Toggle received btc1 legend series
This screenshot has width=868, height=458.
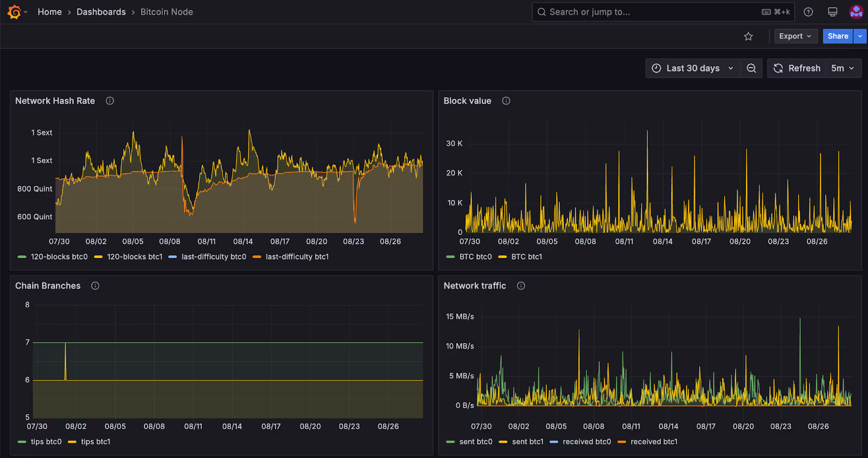click(654, 442)
